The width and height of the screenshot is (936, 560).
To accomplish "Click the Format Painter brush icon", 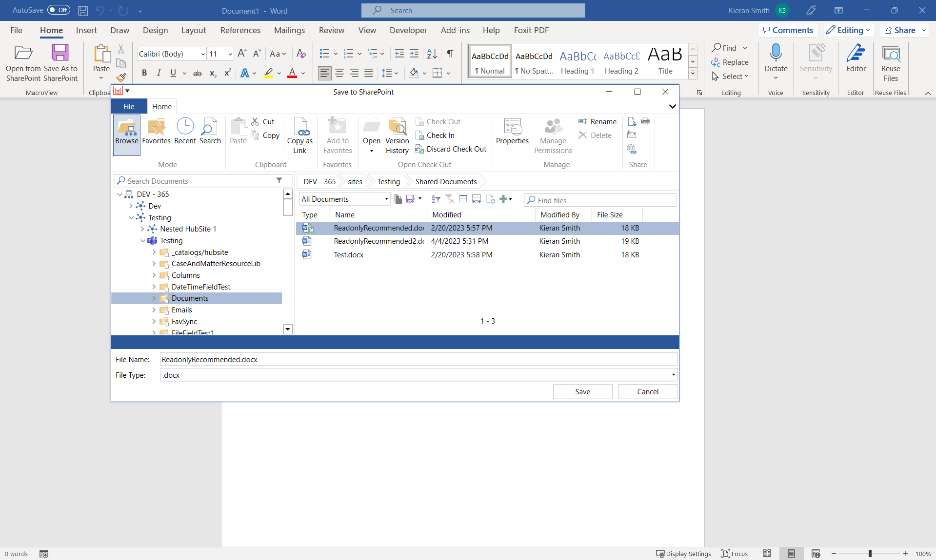I will [x=121, y=77].
